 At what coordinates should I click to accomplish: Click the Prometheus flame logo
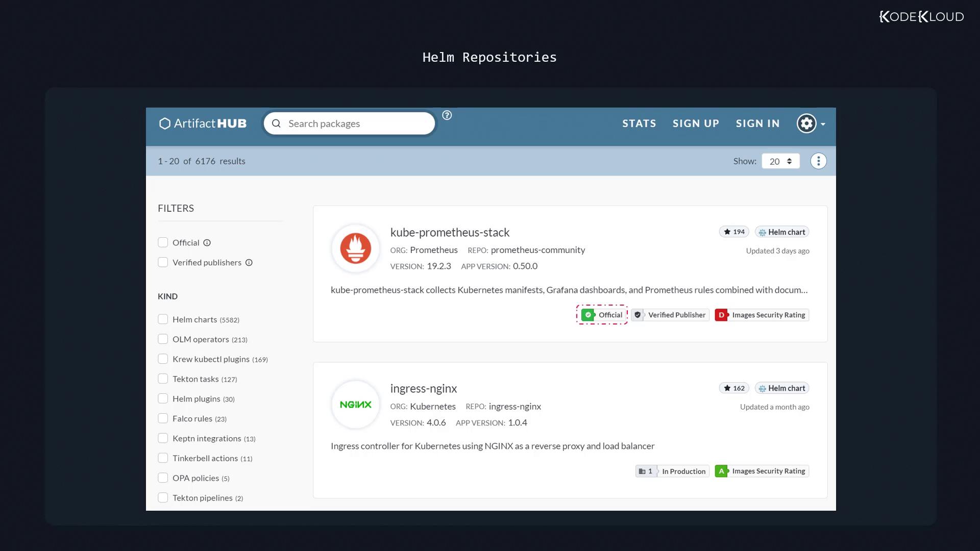coord(355,248)
